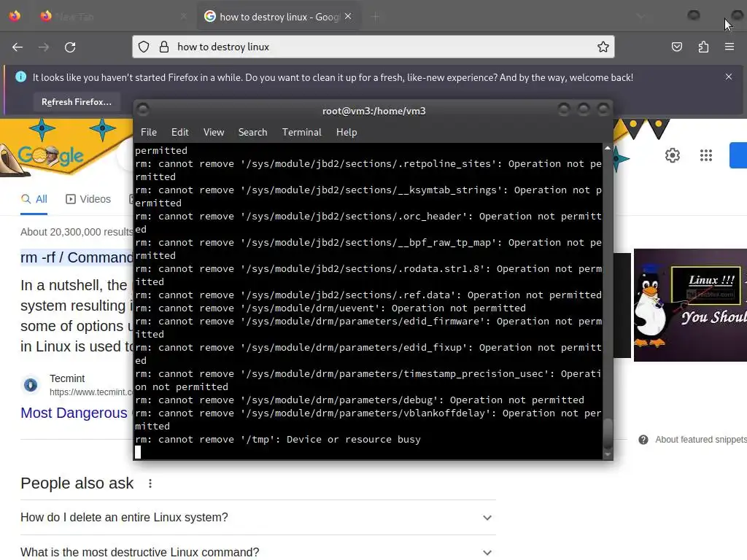Click terminal line '/sys/module/drm/uevent'
The height and width of the screenshot is (560, 747).
tap(330, 308)
